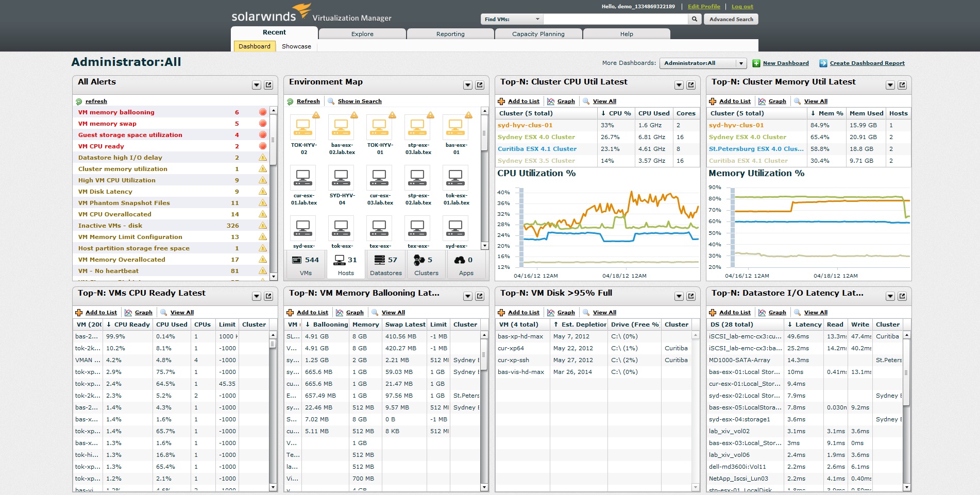Expand the Datastore I/O Latency widget menu arrow
This screenshot has height=495, width=980.
tap(890, 296)
